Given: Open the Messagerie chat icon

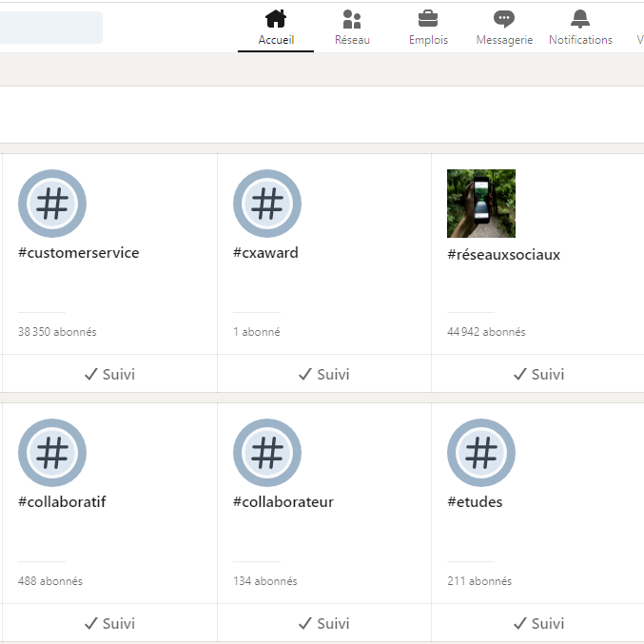Looking at the screenshot, I should [504, 20].
